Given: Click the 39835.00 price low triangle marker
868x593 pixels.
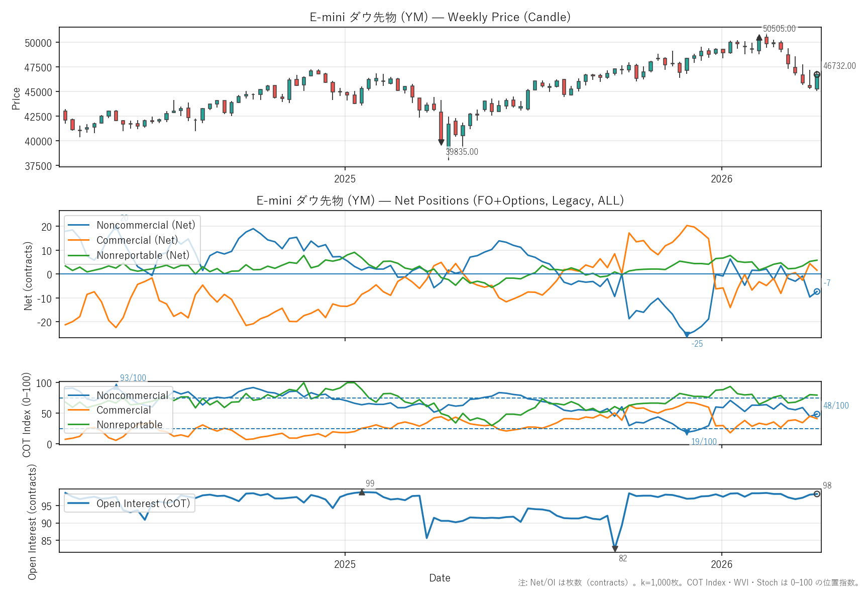Looking at the screenshot, I should 441,142.
